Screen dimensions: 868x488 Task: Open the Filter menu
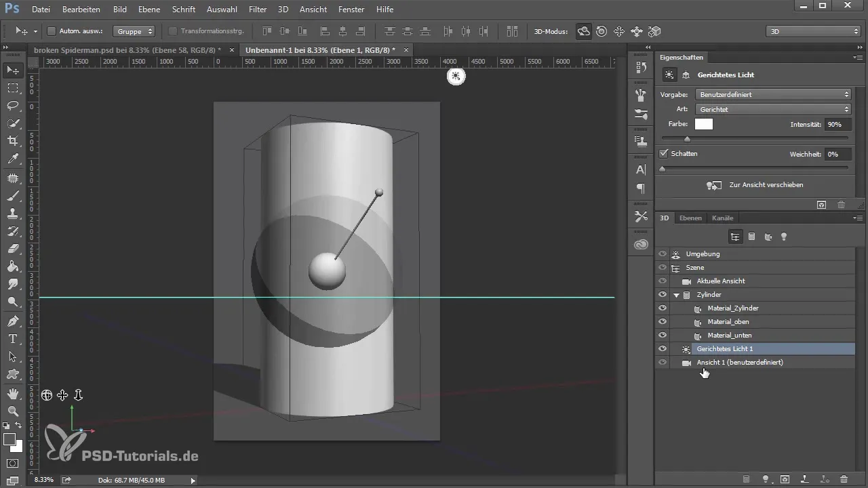point(258,9)
